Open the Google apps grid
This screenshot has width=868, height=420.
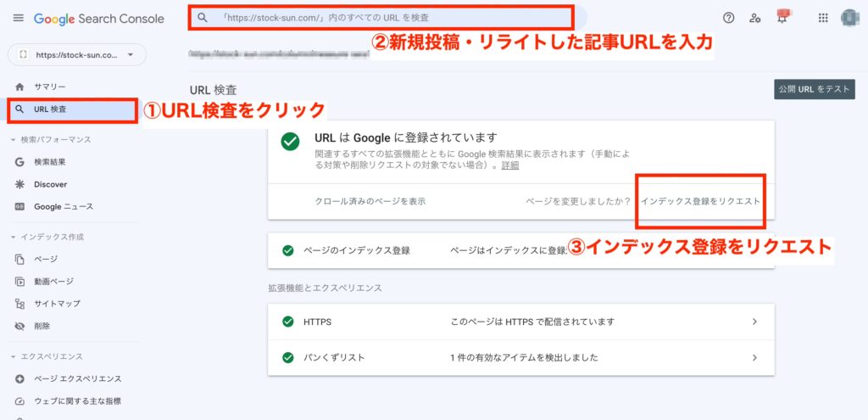823,18
